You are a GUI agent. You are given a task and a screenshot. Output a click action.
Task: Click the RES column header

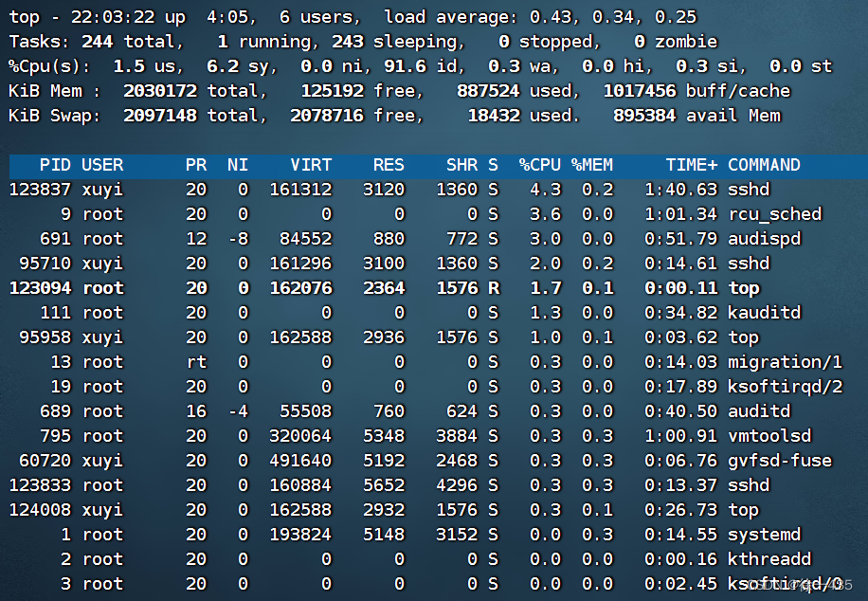389,165
